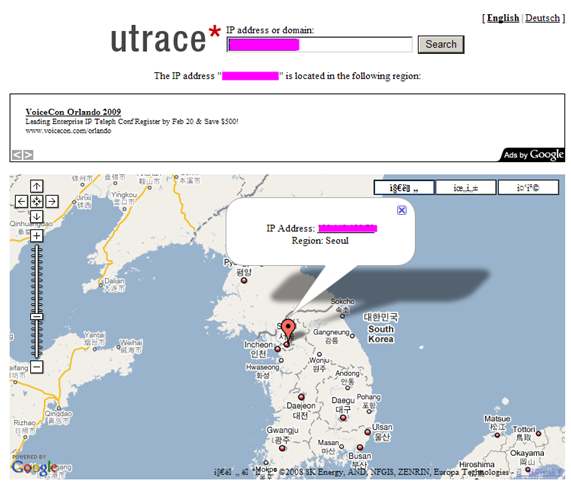
Task: Click the Ulsan city marker
Action: click(368, 432)
